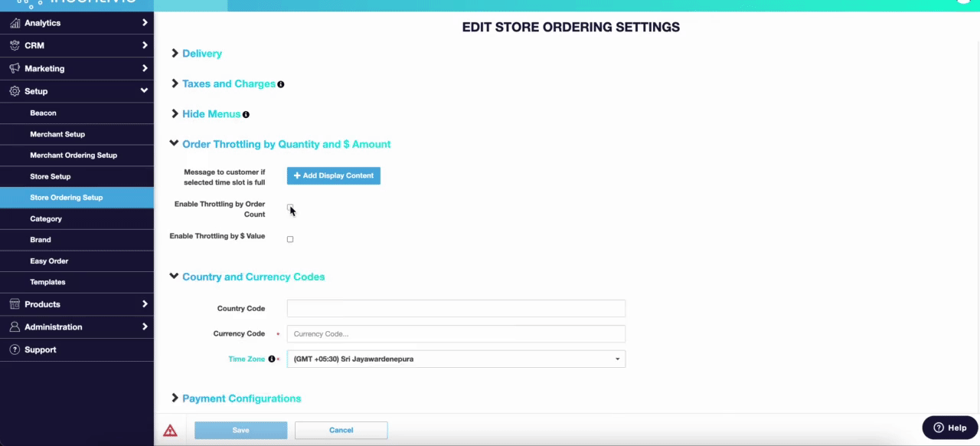Viewport: 980px width, 446px height.
Task: Click the Setup gear icon
Action: click(15, 91)
